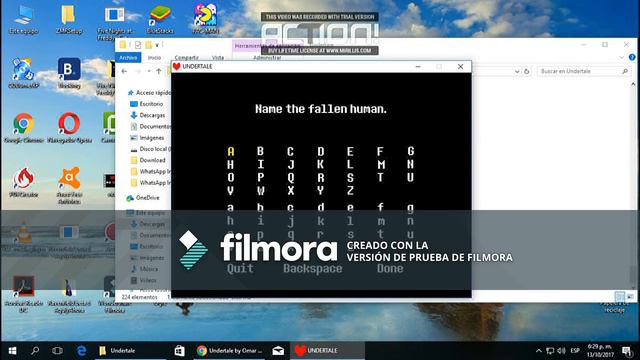Open taskbar clock and date
The image size is (640, 360).
tap(600, 351)
